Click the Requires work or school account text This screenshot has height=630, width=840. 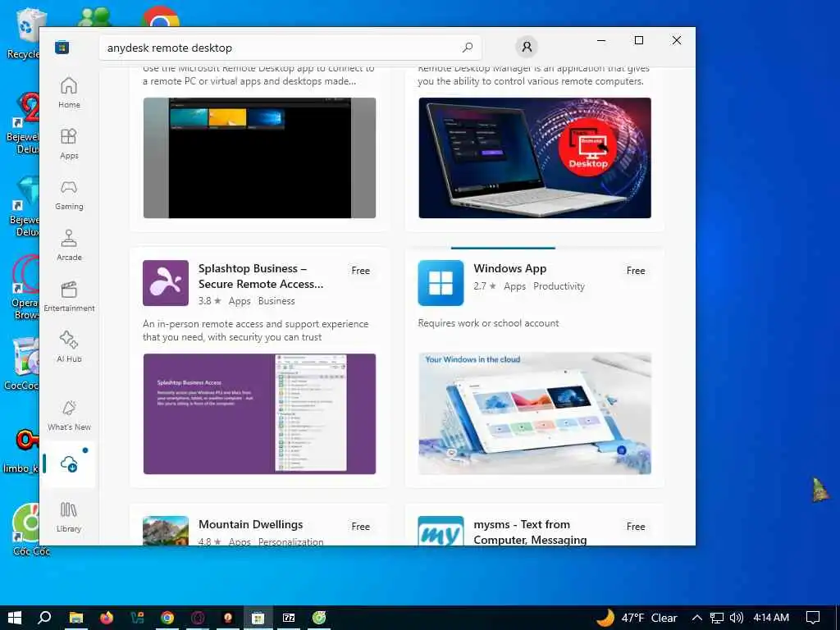pos(488,323)
